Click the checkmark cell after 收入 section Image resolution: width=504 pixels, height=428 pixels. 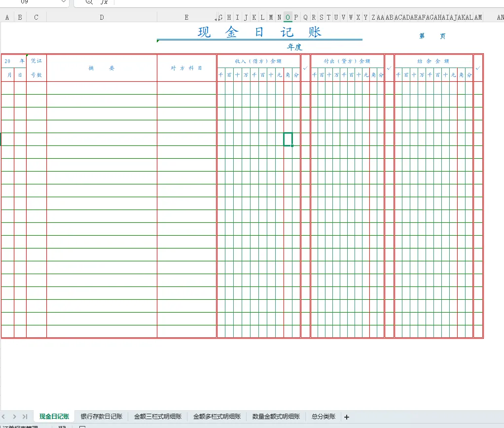[x=305, y=68]
